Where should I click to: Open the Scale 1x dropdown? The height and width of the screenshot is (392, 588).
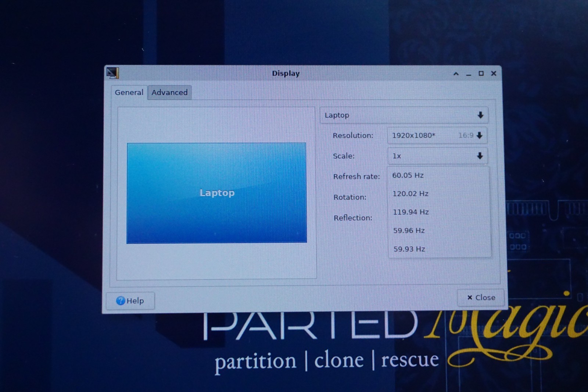(x=438, y=156)
